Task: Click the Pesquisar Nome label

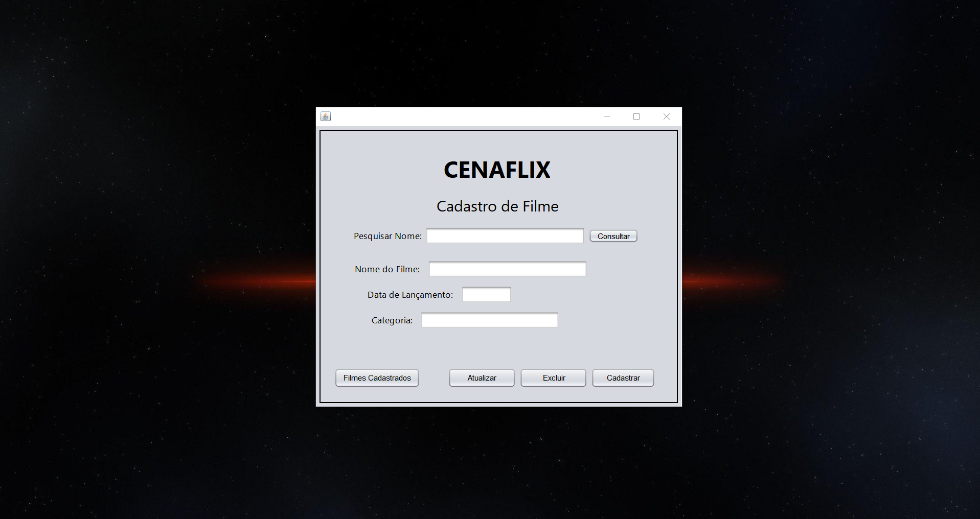Action: pyautogui.click(x=388, y=236)
